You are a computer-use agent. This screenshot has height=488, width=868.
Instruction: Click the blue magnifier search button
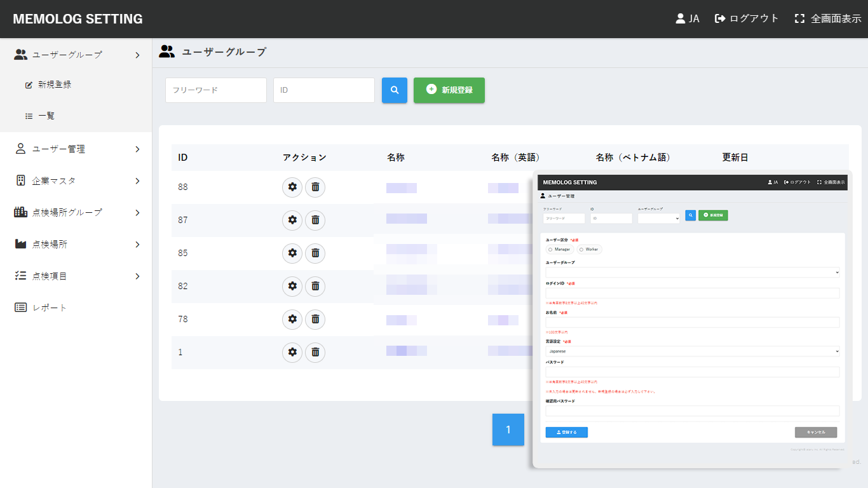[x=394, y=90]
